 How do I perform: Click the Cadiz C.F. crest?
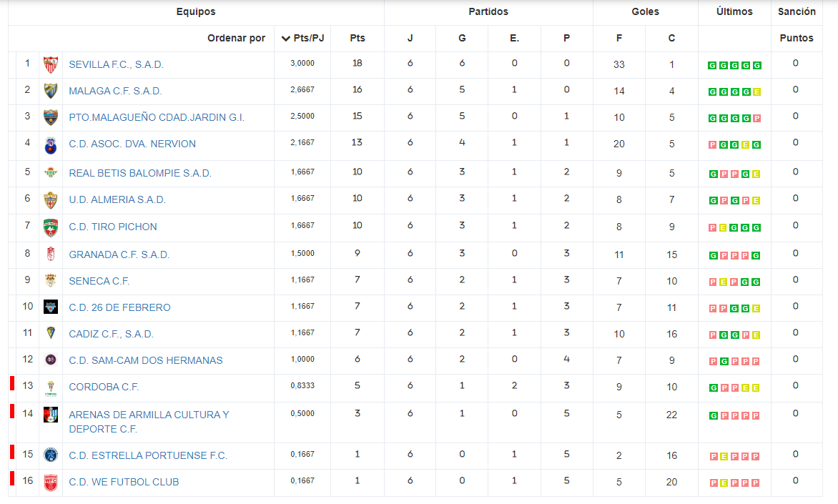[51, 333]
